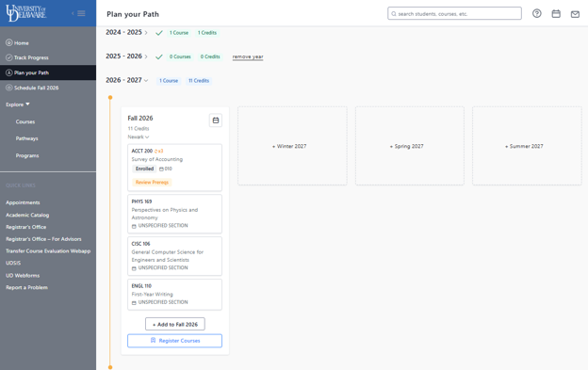Click the 11 Credits tag for 2026 - 2027
588x370 pixels.
pyautogui.click(x=199, y=81)
